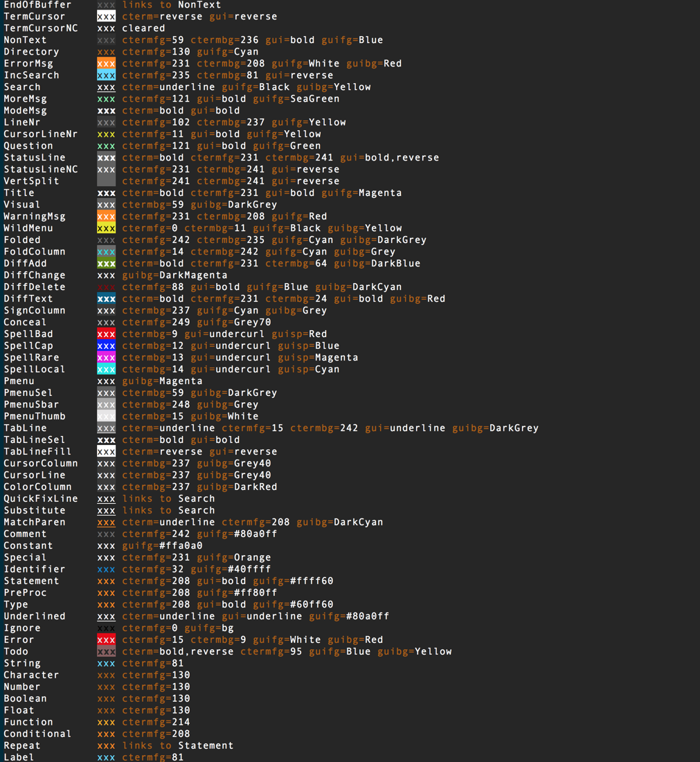Click the Number group name
Viewport: 700px width, 762px height.
(x=22, y=687)
